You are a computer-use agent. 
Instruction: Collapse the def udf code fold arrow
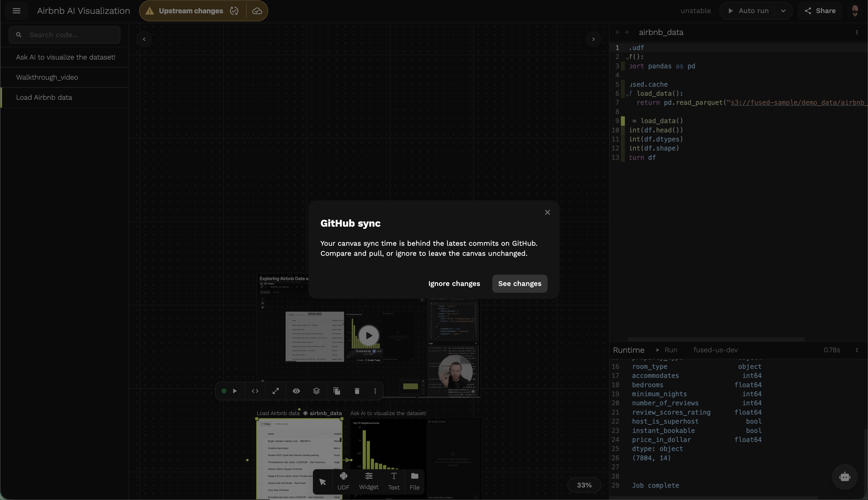point(627,58)
